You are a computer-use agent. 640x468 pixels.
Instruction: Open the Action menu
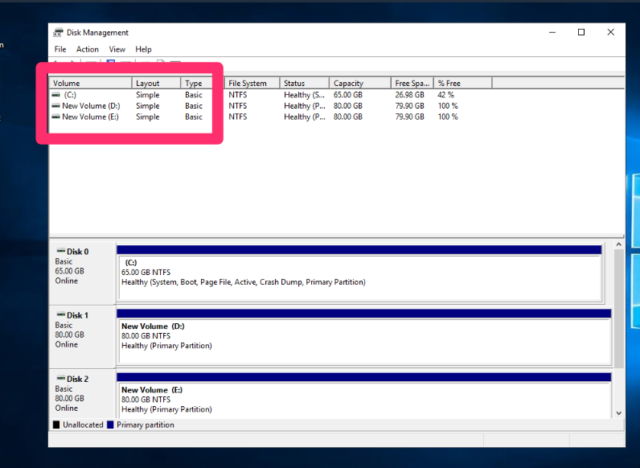(x=87, y=49)
